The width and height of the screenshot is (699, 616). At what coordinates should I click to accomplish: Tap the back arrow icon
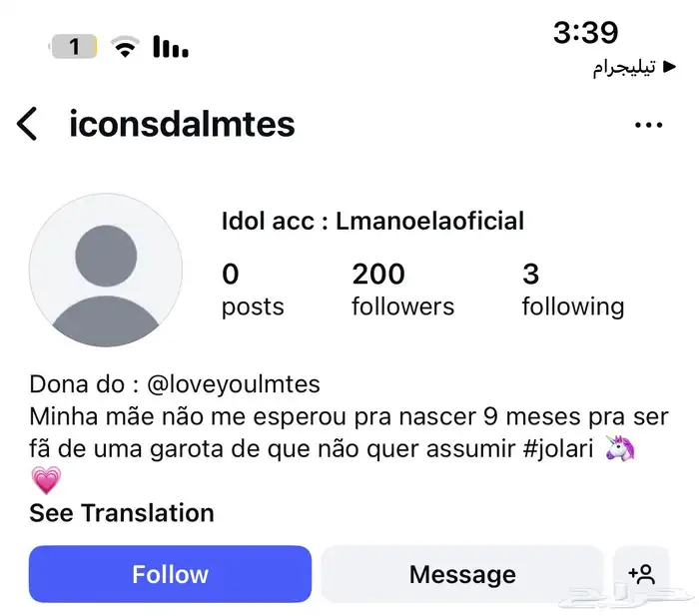click(x=27, y=125)
